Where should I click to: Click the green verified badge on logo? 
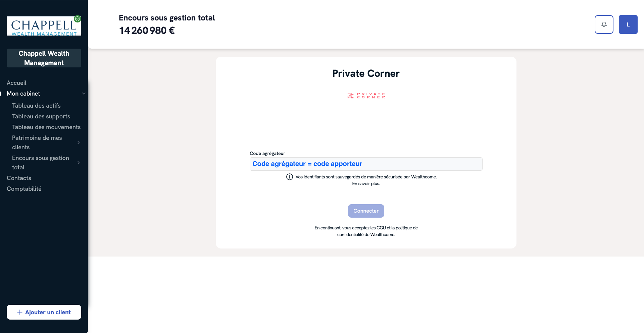pyautogui.click(x=78, y=19)
